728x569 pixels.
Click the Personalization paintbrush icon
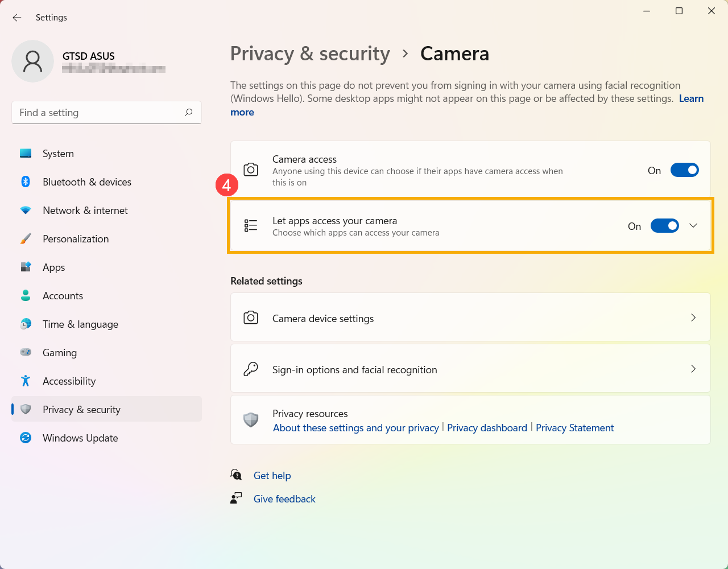pos(26,238)
